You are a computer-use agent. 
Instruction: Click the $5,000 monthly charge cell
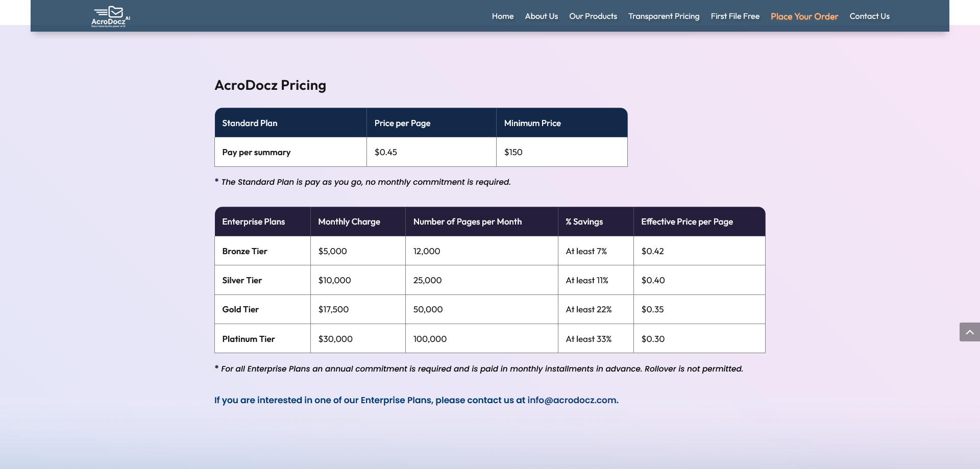358,251
